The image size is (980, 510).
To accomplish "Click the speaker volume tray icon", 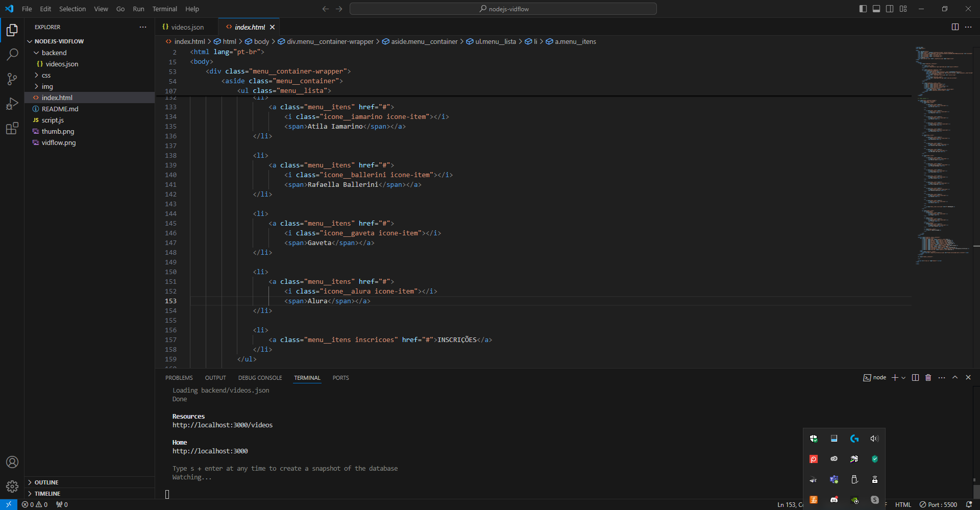I will coord(875,439).
